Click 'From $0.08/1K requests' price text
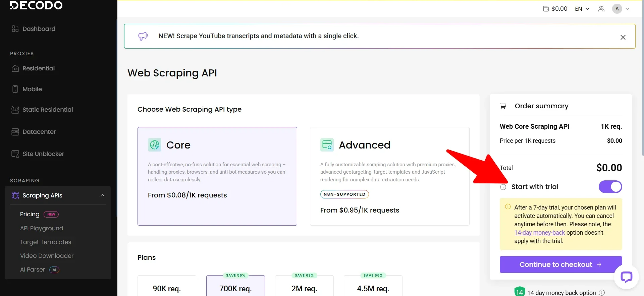Viewport: 644px width, 296px height. (x=187, y=195)
